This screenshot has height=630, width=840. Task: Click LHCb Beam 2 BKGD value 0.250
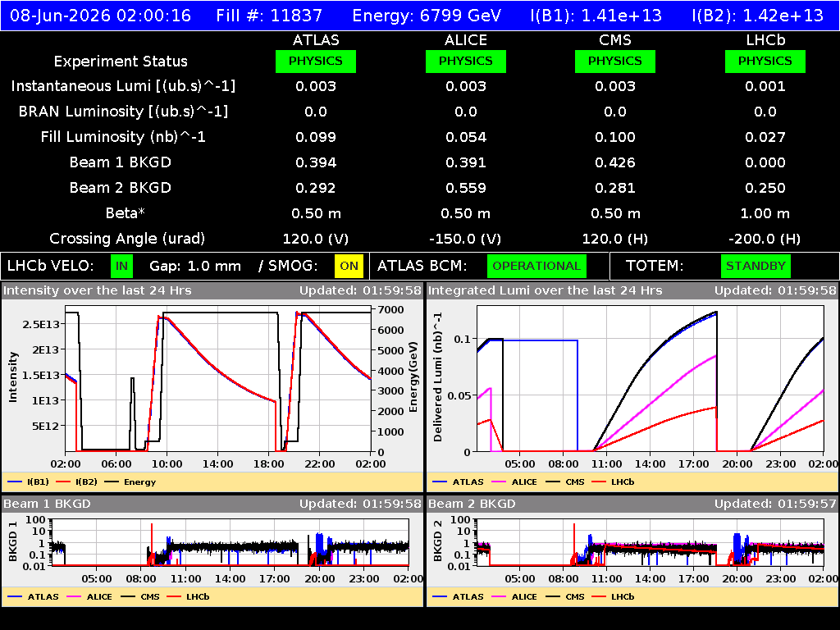pyautogui.click(x=765, y=188)
